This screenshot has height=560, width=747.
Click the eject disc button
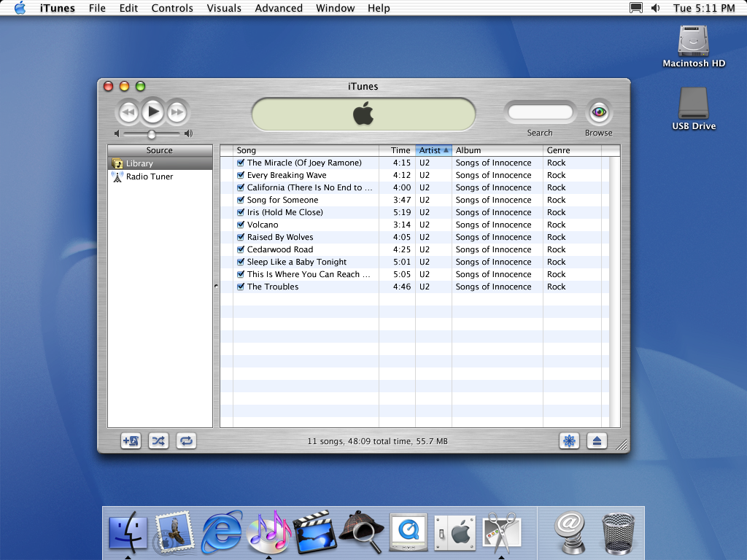coord(597,440)
